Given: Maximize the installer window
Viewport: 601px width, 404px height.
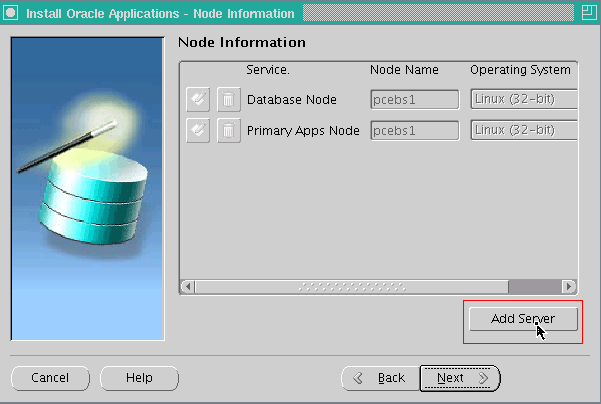Looking at the screenshot, I should click(x=589, y=13).
